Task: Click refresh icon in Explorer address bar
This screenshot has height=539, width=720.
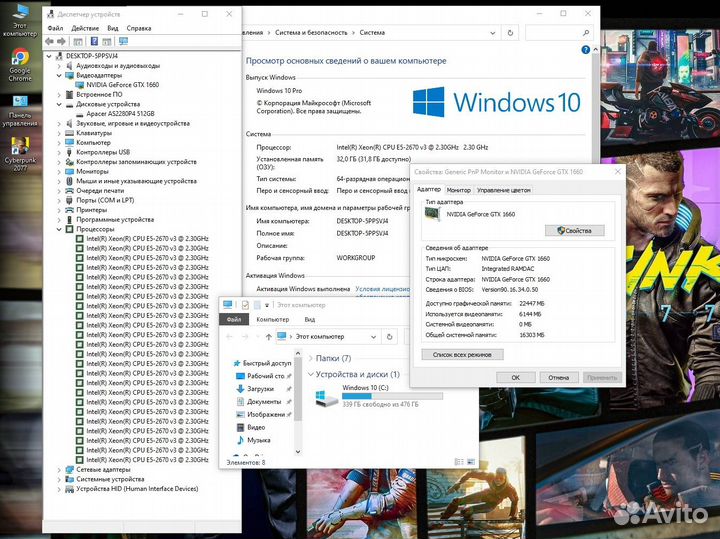Action: tap(389, 337)
